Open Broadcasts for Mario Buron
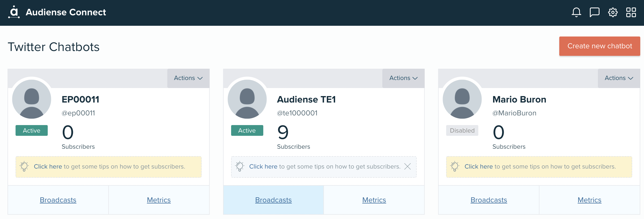644x219 pixels. pos(489,200)
